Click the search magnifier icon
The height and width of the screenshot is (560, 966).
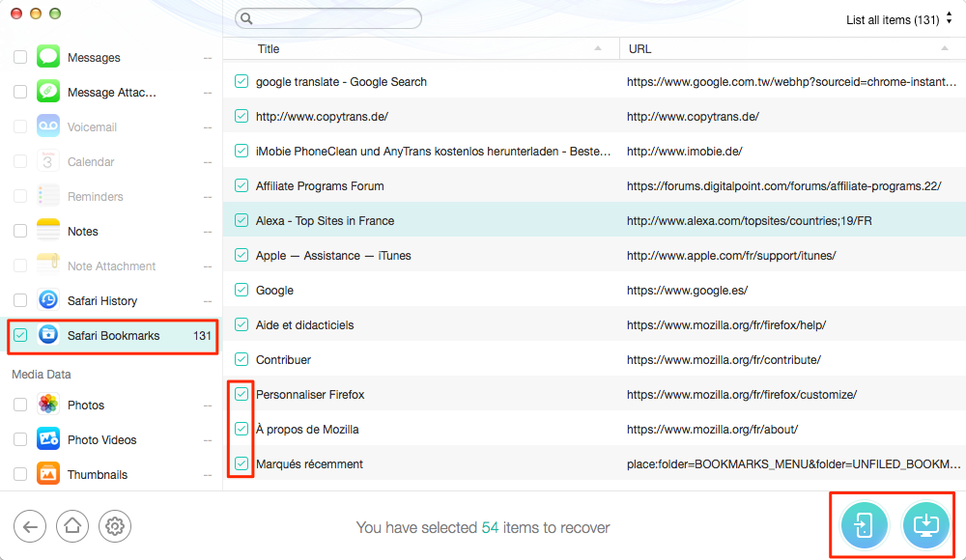pyautogui.click(x=246, y=18)
